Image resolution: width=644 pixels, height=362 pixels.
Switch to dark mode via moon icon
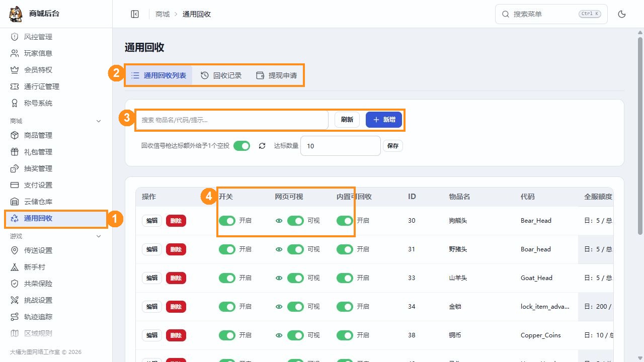coord(622,14)
